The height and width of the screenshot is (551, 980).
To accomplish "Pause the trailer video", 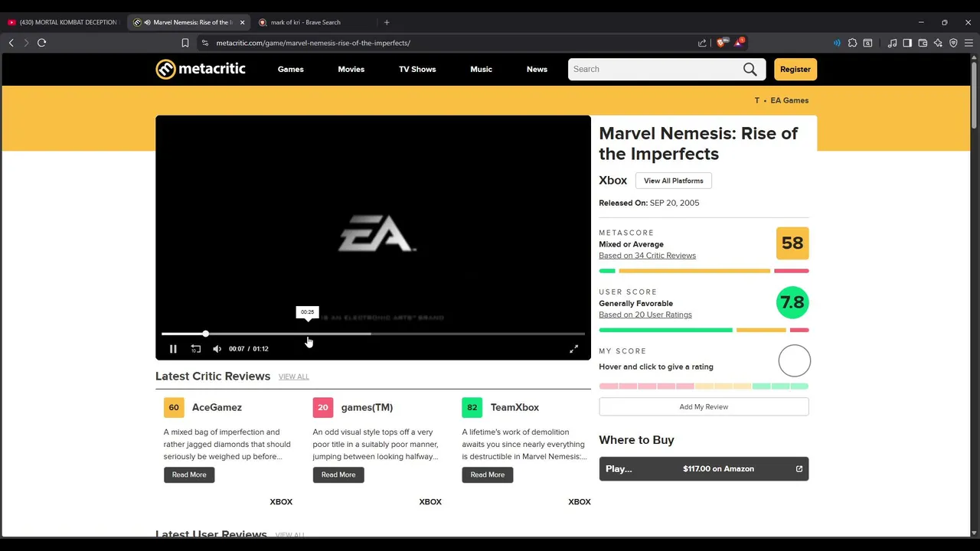I will [173, 349].
